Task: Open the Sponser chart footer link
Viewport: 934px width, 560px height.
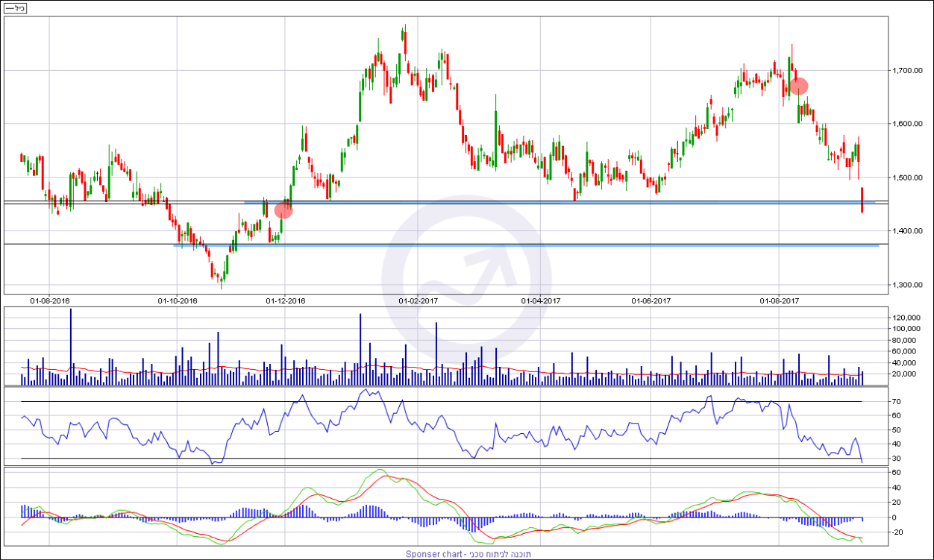Action: (466, 554)
